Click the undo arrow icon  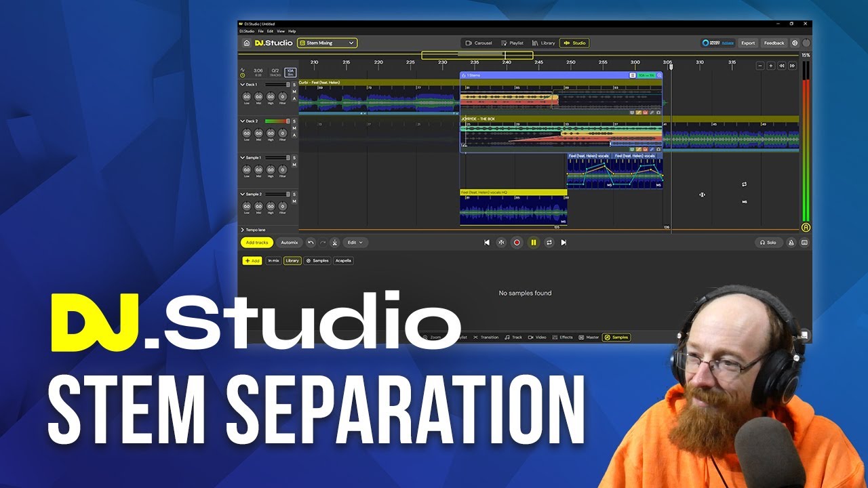tap(311, 242)
